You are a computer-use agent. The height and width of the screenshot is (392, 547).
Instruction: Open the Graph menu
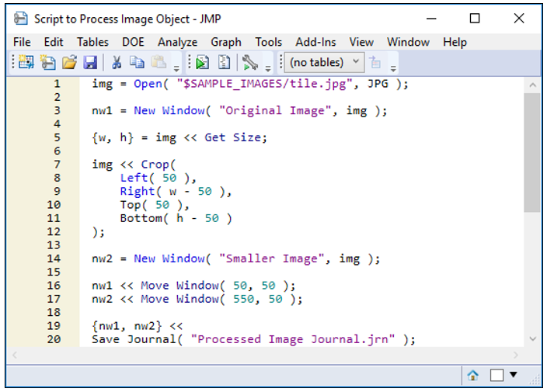pos(226,42)
